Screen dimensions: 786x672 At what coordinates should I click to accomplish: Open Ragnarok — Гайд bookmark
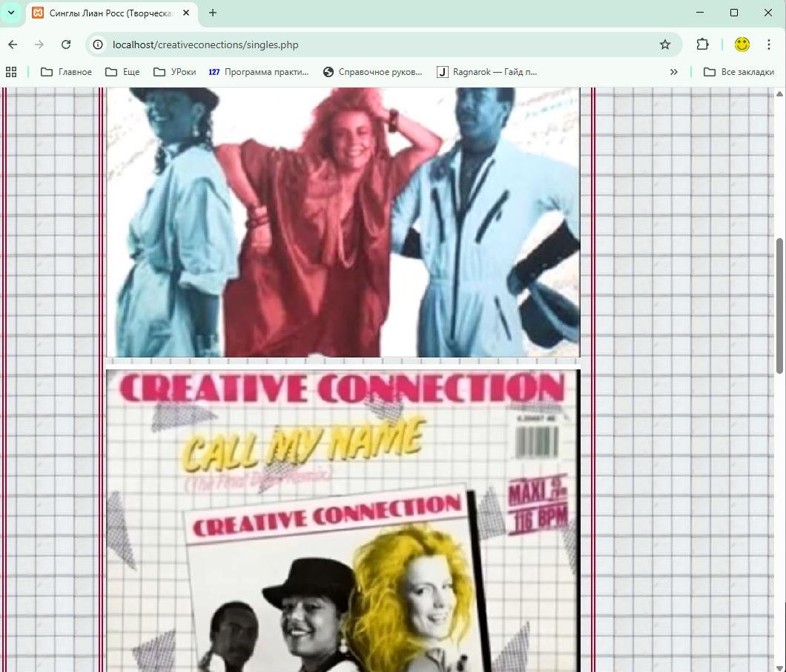click(486, 72)
